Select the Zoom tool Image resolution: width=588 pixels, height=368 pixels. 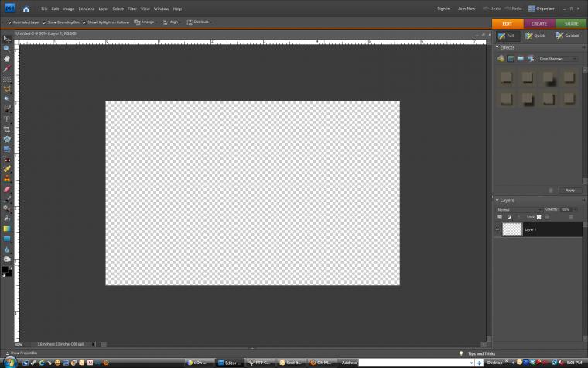(6, 48)
